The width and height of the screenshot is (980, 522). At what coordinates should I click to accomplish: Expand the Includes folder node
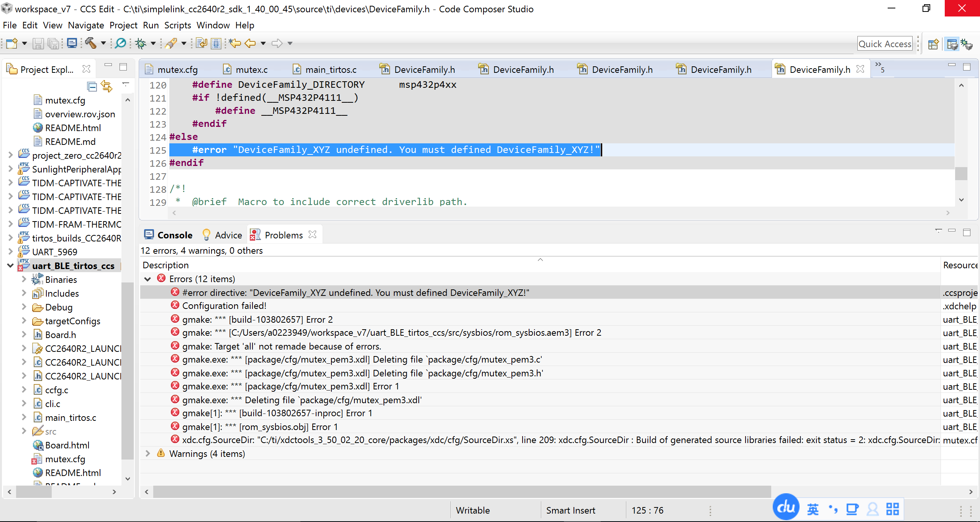pyautogui.click(x=24, y=293)
